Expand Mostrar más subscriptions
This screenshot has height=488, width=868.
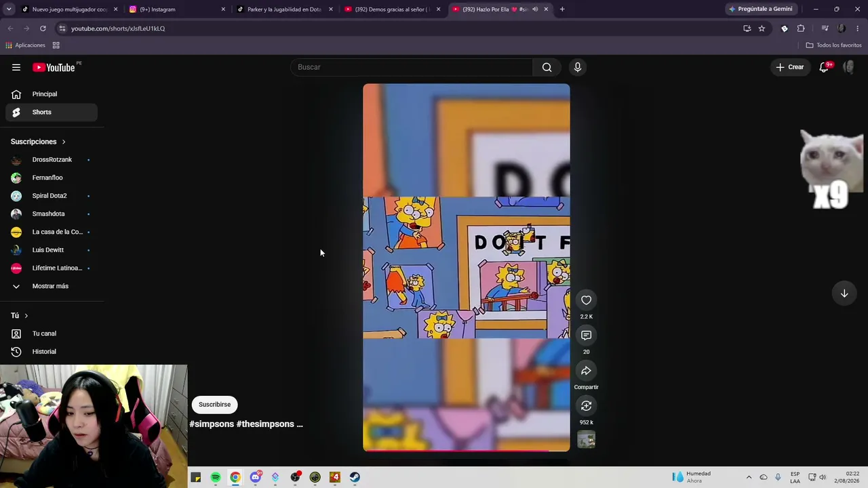pos(51,286)
